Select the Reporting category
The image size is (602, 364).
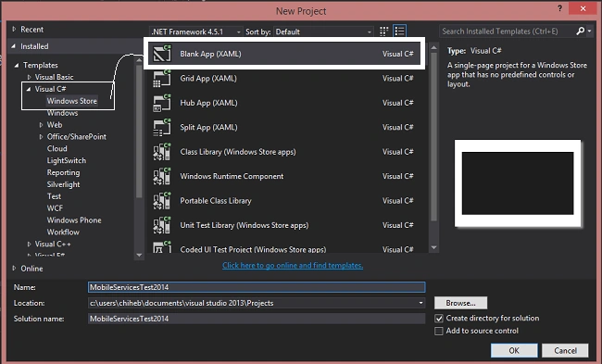point(63,172)
